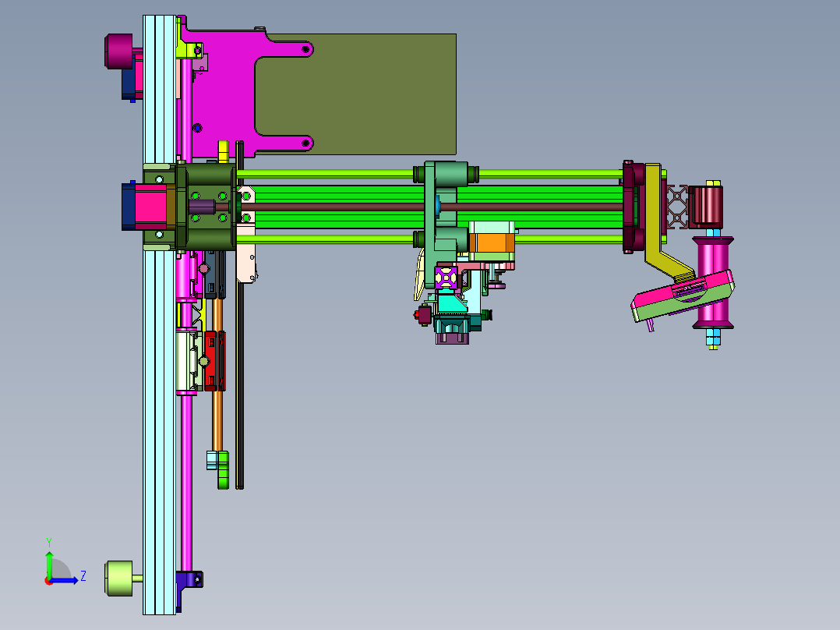The width and height of the screenshot is (840, 630).
Task: Click the cream fan-shaped piece beside the carriage
Action: [420, 275]
